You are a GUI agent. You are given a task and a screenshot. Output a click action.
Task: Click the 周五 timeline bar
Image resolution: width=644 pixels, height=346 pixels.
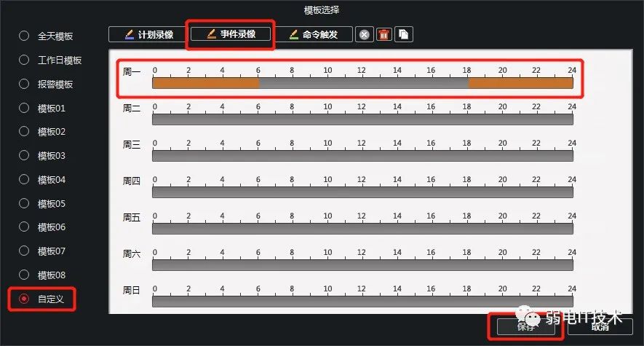click(x=362, y=229)
